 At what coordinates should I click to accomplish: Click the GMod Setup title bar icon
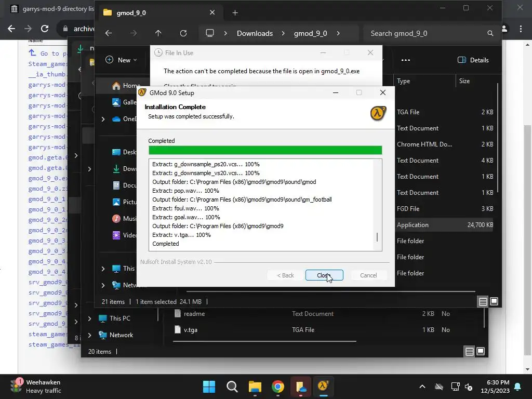click(x=142, y=92)
